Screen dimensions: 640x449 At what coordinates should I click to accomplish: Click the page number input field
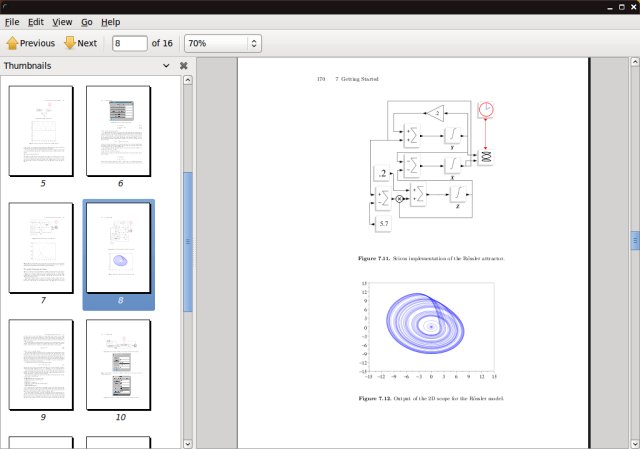tap(128, 43)
